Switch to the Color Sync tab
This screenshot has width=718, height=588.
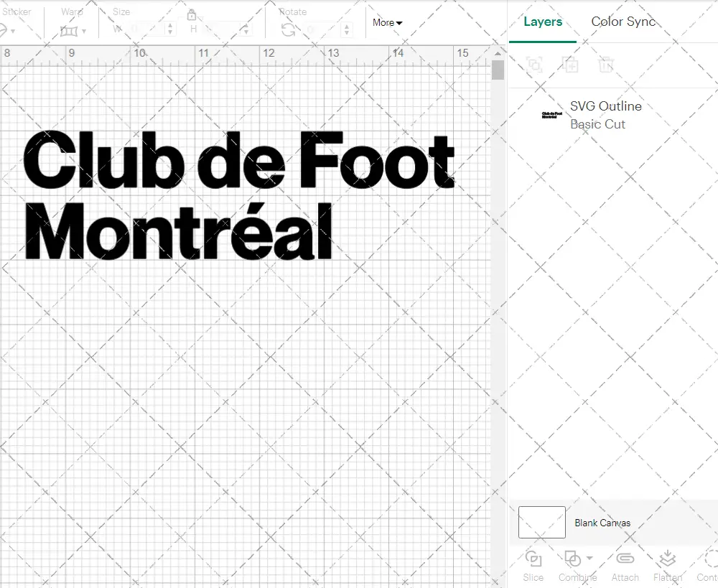click(x=623, y=22)
